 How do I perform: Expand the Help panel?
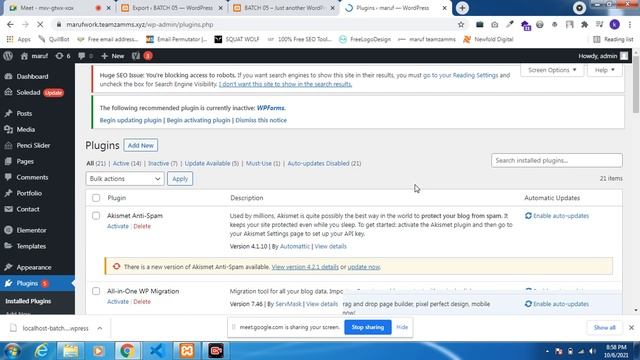coord(604,70)
